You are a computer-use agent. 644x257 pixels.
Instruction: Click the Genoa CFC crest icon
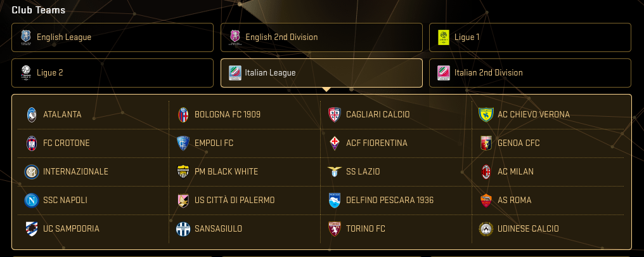pos(486,143)
